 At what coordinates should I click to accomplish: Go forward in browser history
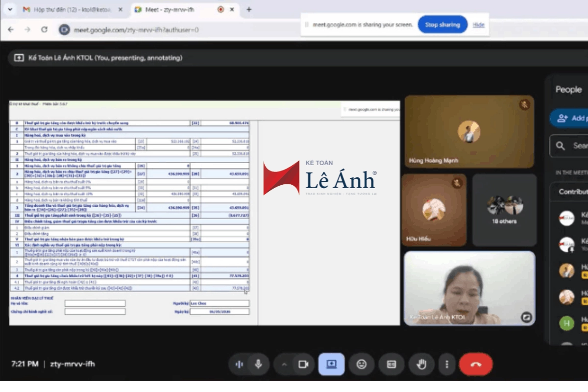point(27,29)
